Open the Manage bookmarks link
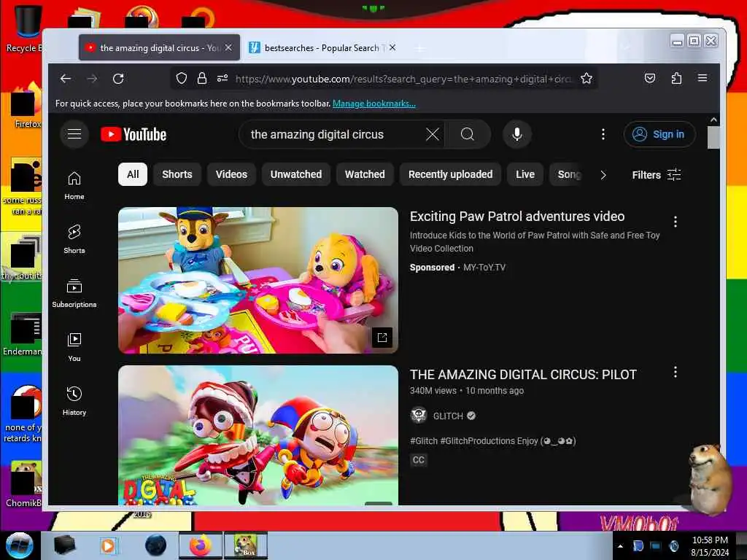Screen dimensions: 747x560 click(x=374, y=104)
